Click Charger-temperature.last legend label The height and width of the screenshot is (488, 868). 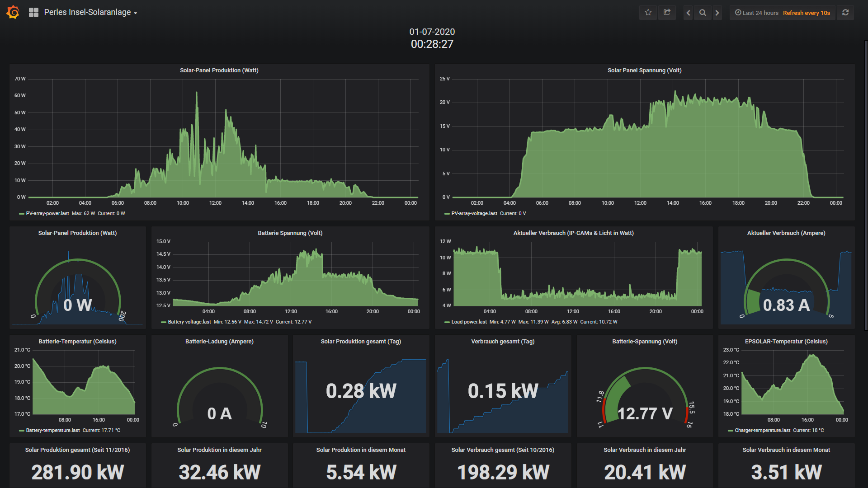[x=762, y=430]
